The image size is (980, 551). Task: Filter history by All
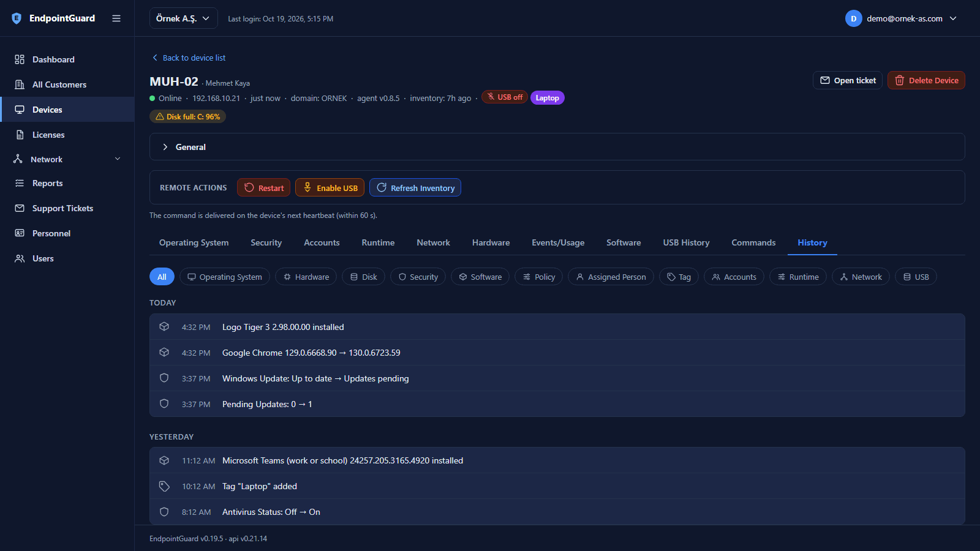pyautogui.click(x=162, y=277)
